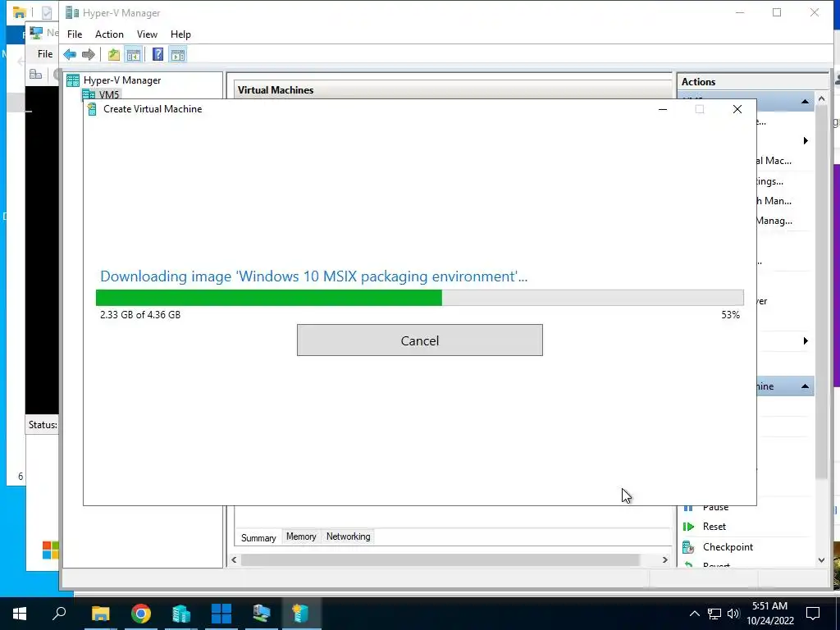840x630 pixels.
Task: Minimize the Create Virtual Machine dialog
Action: (663, 109)
